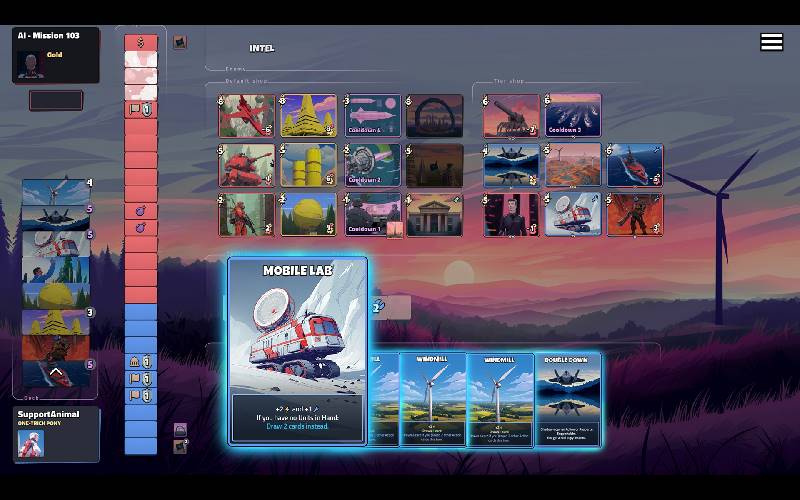Click the dark button under the AI panel
This screenshot has height=500, width=800.
coord(56,100)
